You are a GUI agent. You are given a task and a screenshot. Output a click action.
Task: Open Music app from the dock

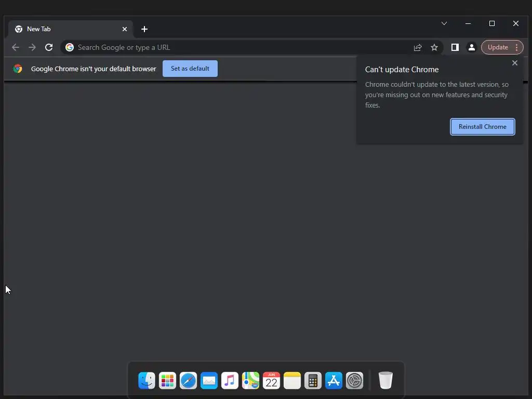(x=230, y=380)
